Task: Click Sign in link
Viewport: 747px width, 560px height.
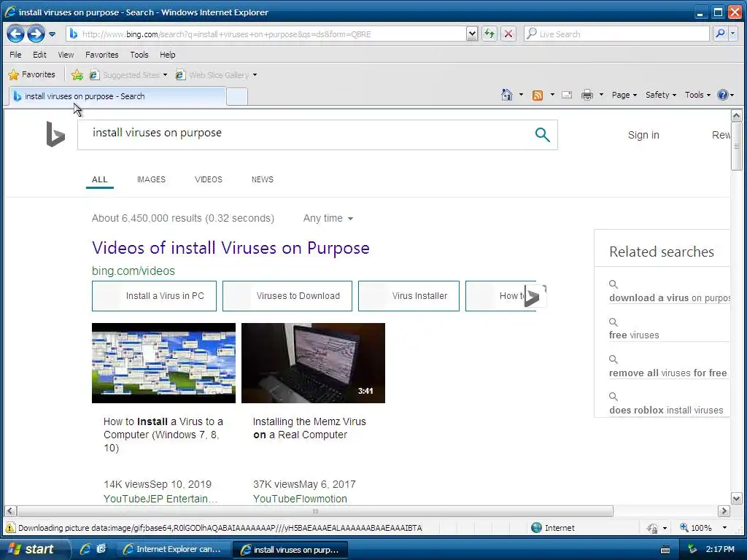Action: 643,135
